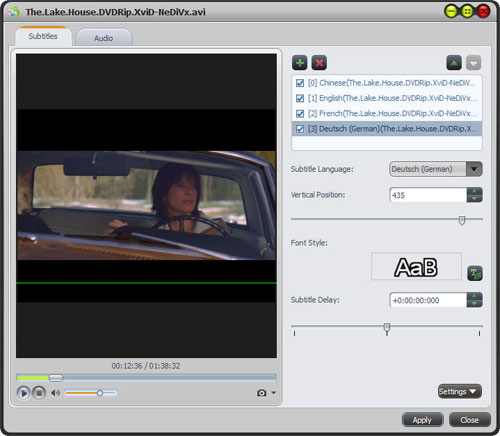
Task: Open the Settings dropdown button
Action: [460, 391]
